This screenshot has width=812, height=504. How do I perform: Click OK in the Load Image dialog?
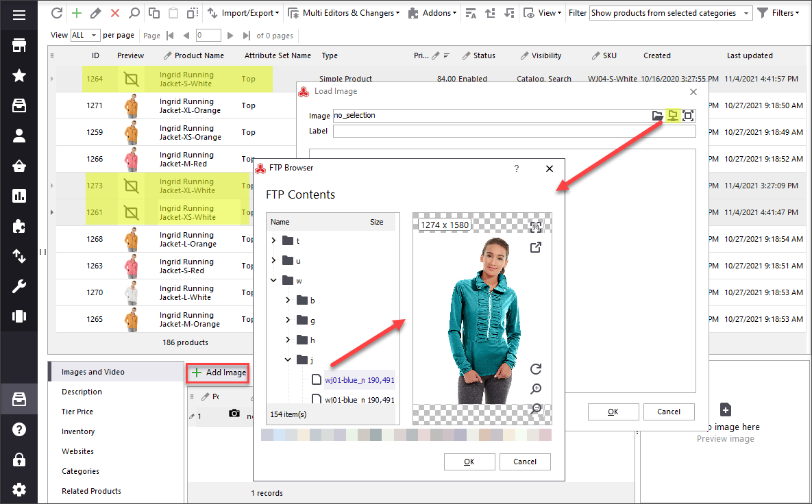click(613, 412)
